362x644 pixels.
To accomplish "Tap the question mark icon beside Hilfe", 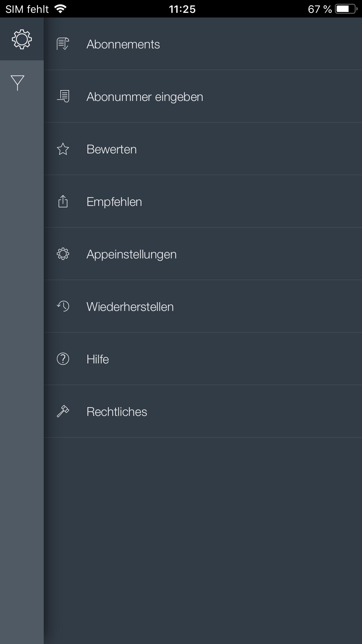I will (63, 359).
